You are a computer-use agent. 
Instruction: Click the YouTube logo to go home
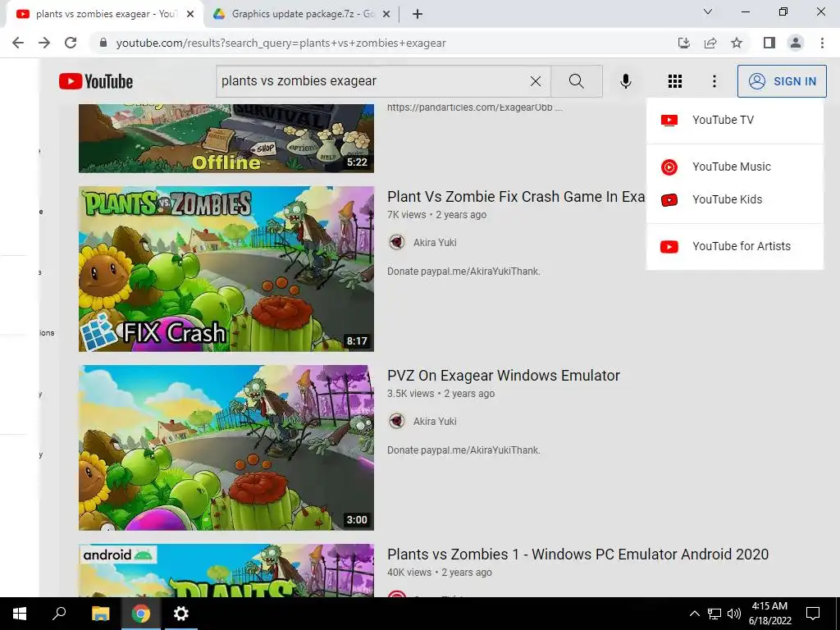[x=96, y=81]
